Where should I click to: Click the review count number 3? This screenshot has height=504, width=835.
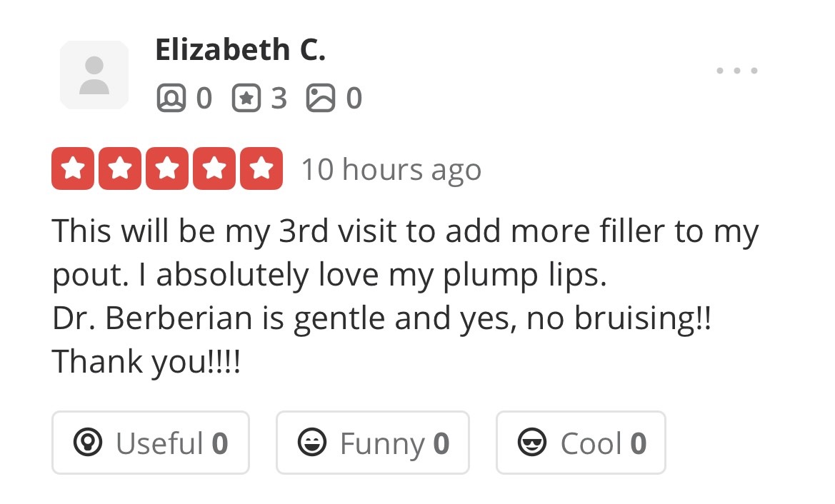(279, 99)
